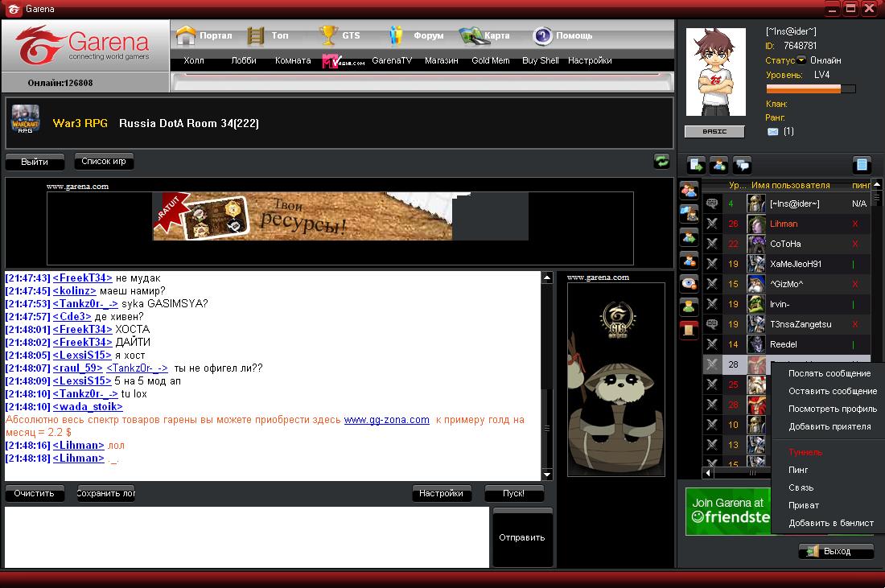885x588 pixels.
Task: Click the Join Garena at friendster banner
Action: 729,511
